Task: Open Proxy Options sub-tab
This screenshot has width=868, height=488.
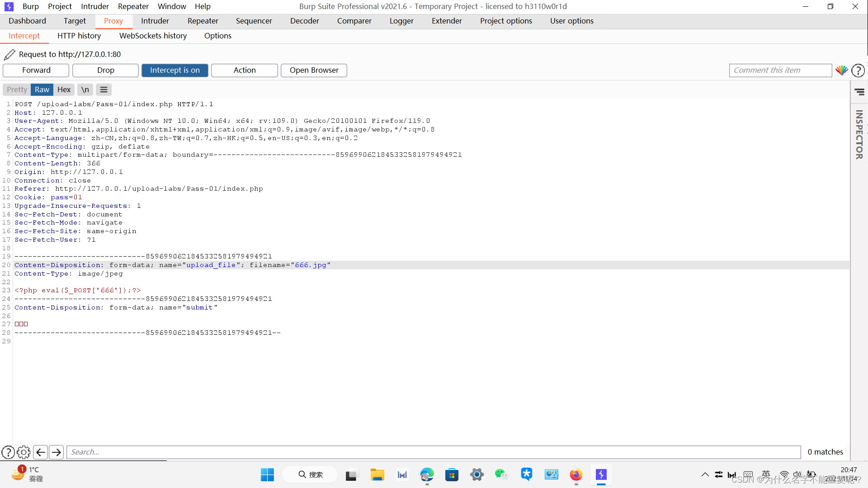Action: (x=218, y=36)
